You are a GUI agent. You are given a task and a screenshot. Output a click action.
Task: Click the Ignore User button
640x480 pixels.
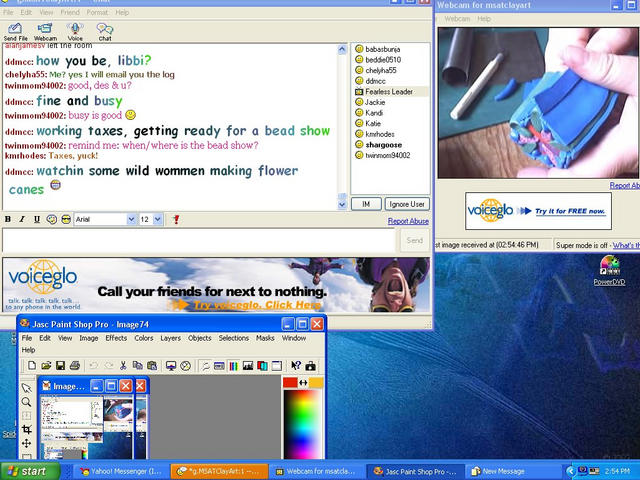[407, 204]
